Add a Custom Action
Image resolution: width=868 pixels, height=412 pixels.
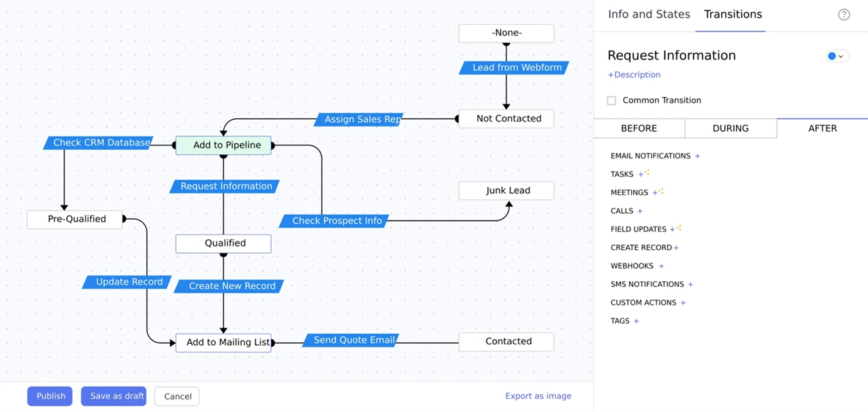[x=684, y=302]
